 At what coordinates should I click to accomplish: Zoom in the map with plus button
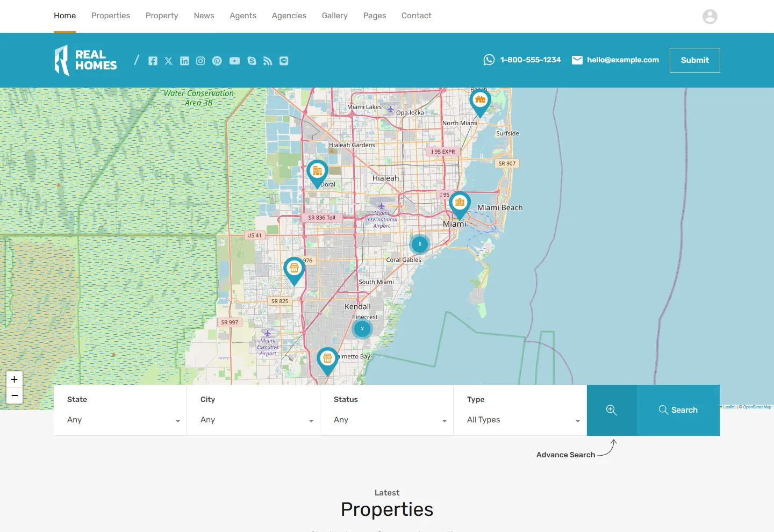[15, 379]
